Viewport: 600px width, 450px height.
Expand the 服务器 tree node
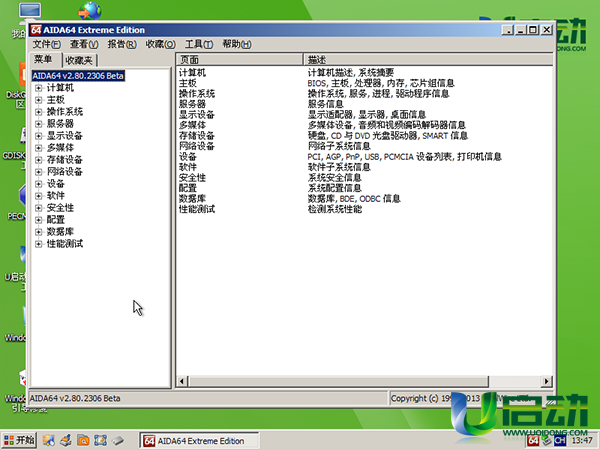38,124
